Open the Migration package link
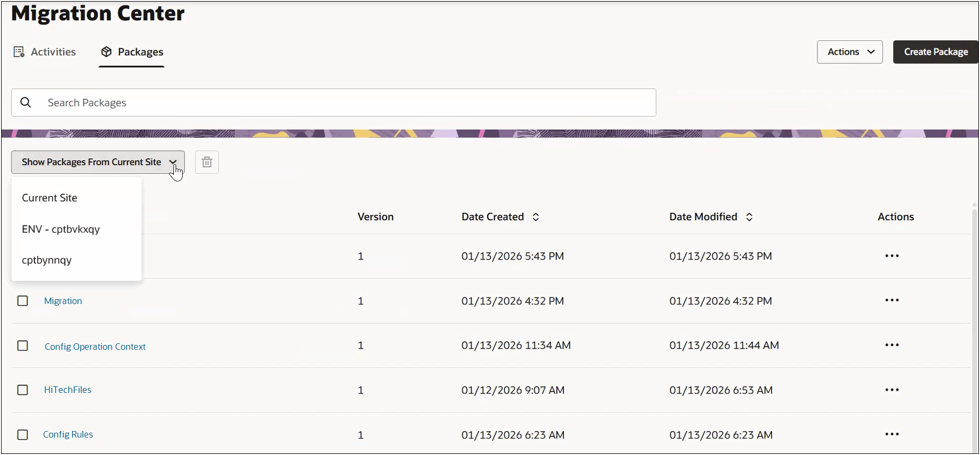The width and height of the screenshot is (980, 455). tap(63, 301)
